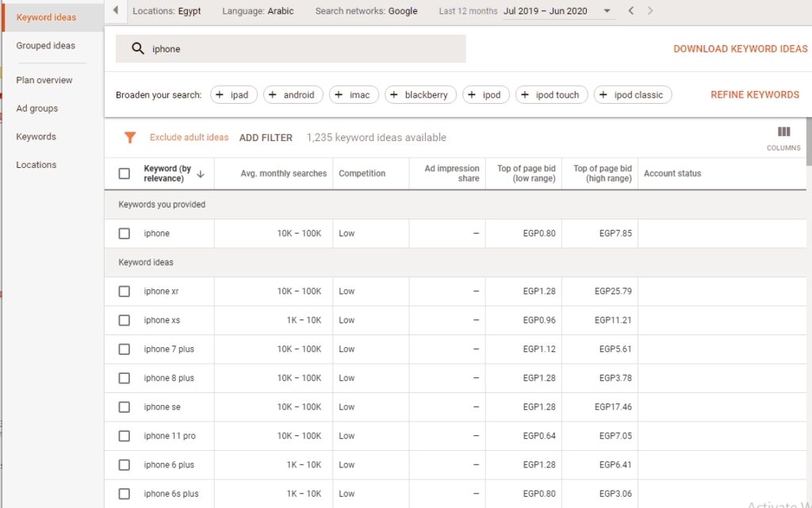Click the 'EGP0.64' low bid value
812x508 pixels.
[539, 436]
